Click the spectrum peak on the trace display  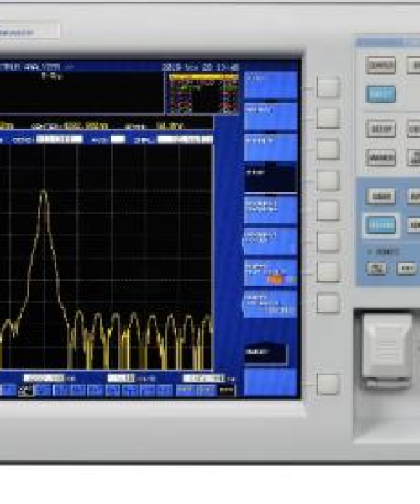point(44,192)
